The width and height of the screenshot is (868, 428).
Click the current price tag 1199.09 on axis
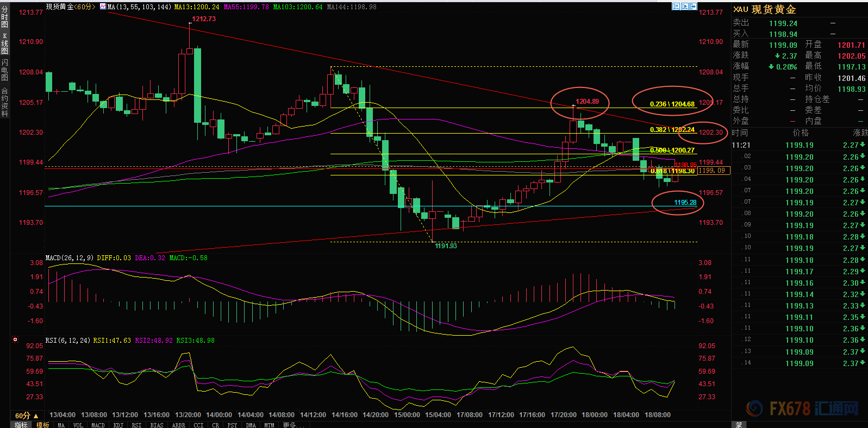(x=713, y=171)
